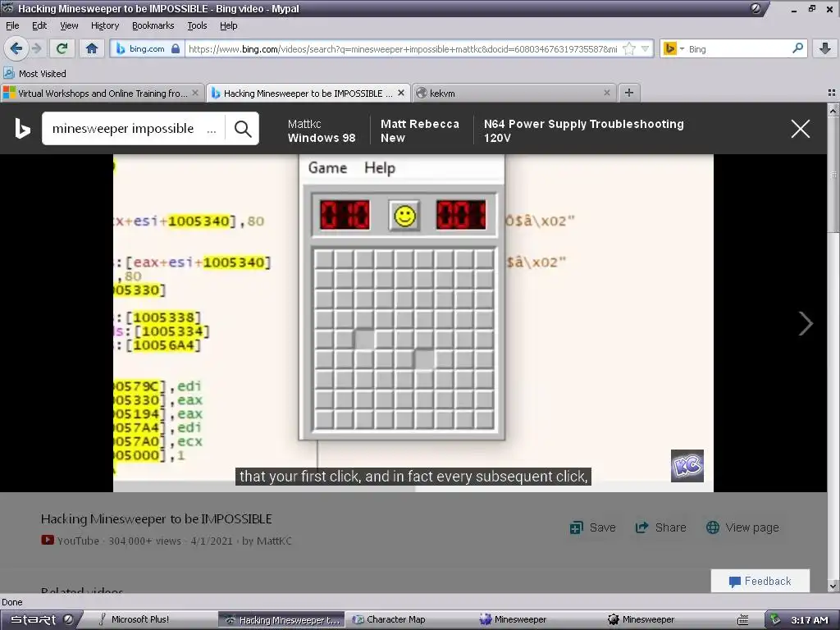The image size is (840, 630).
Task: Go to the home page icon
Action: click(92, 48)
